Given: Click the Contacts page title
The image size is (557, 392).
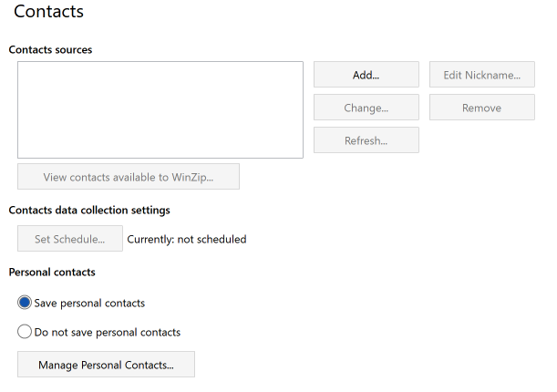Looking at the screenshot, I should (48, 11).
